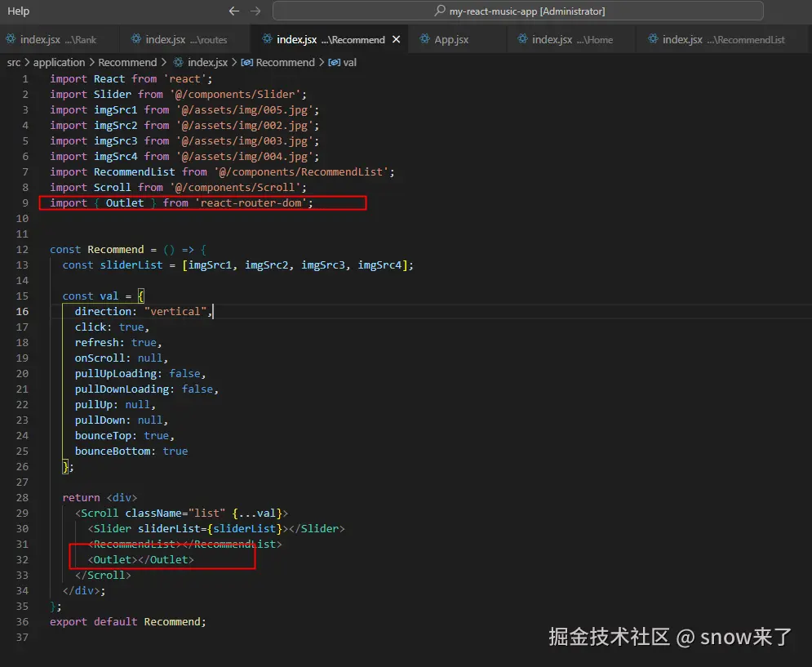This screenshot has height=667, width=812.
Task: Click line number 9
Action: click(25, 202)
